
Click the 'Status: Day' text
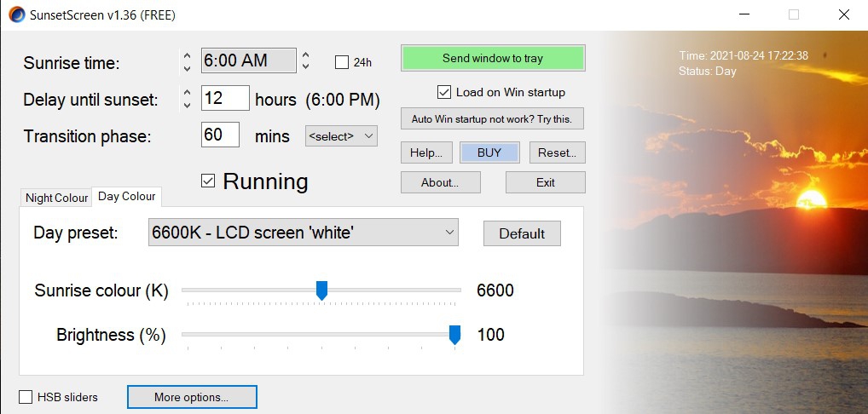click(x=708, y=71)
